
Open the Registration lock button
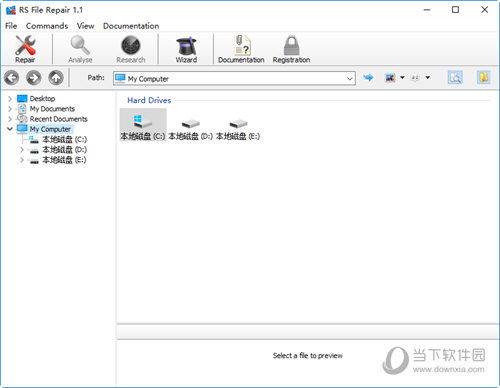coord(291,49)
